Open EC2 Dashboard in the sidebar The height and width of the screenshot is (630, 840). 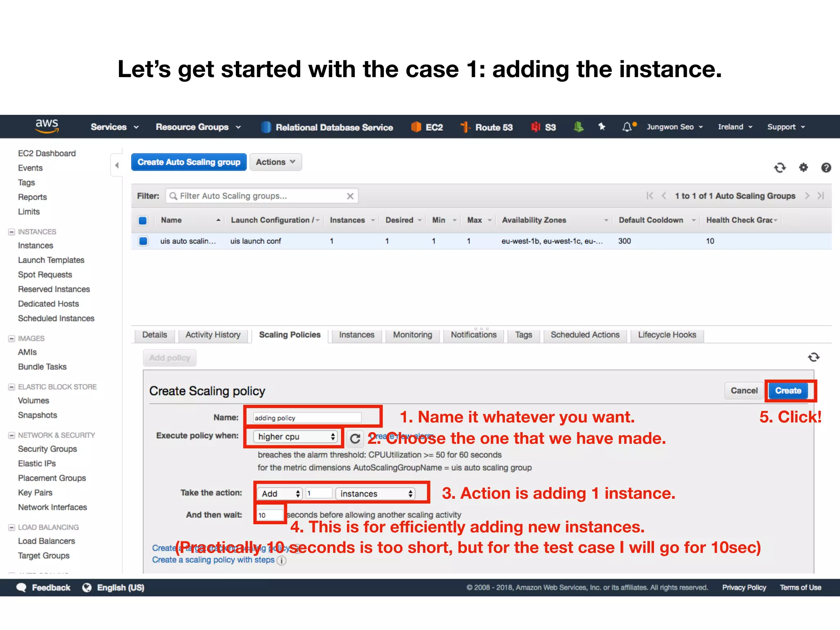(x=47, y=154)
